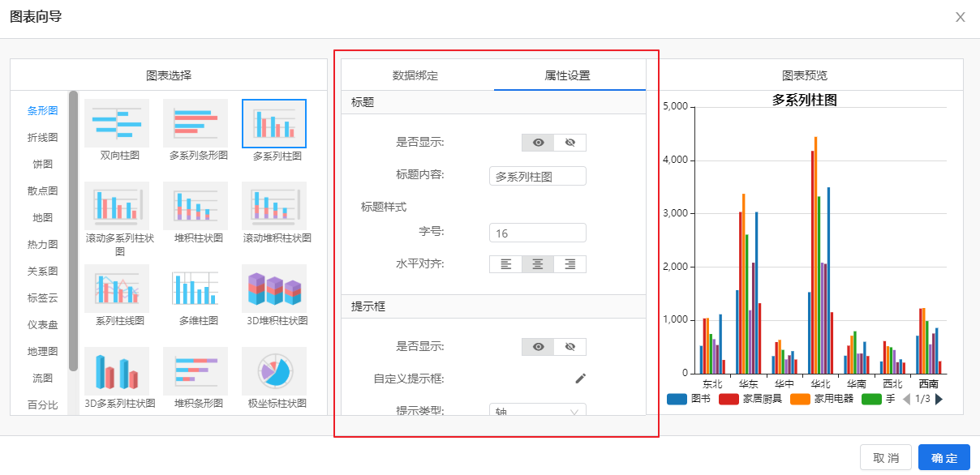
Task: Show the tooltip with eye icon
Action: click(538, 347)
